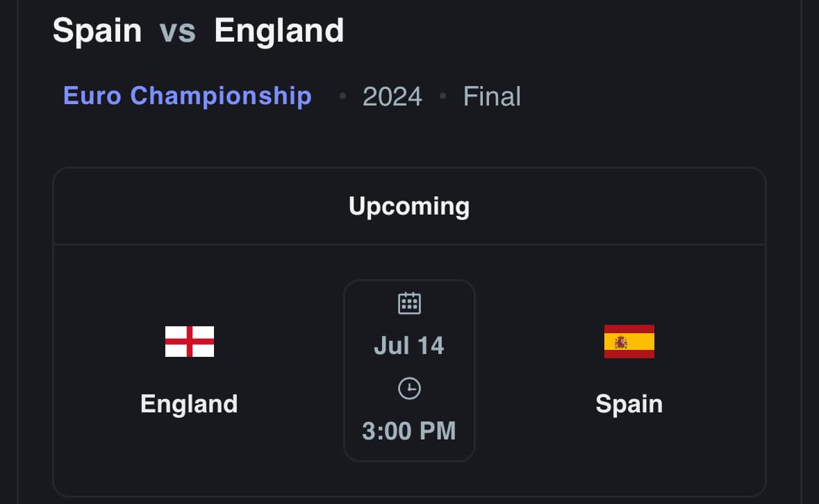Click Spain in the page title

[97, 31]
